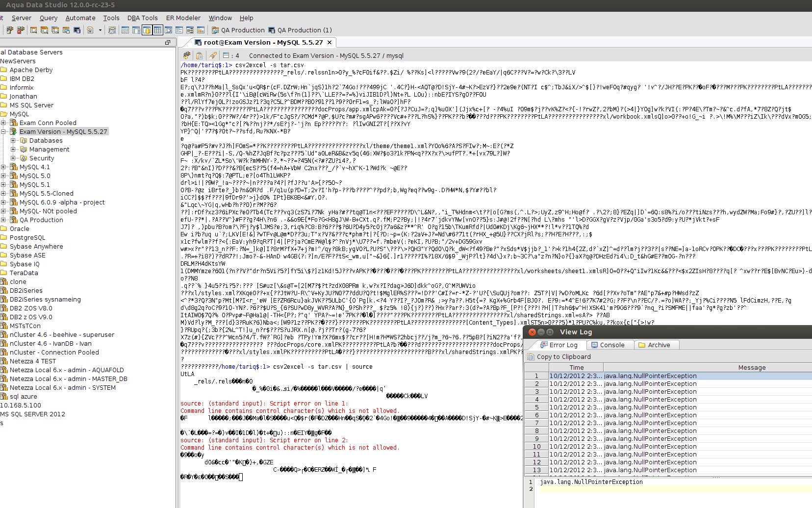Open the Automate menu
The height and width of the screenshot is (508, 812).
tap(80, 18)
